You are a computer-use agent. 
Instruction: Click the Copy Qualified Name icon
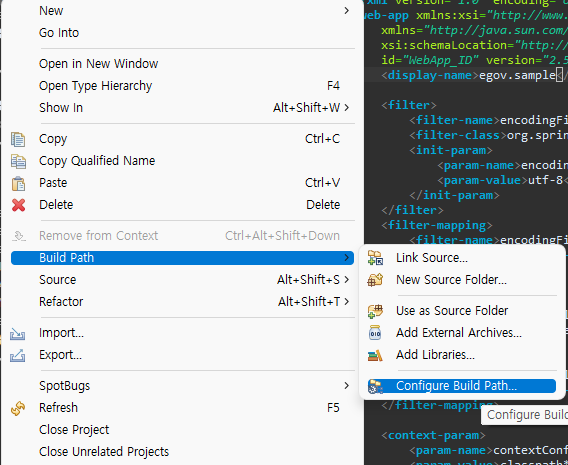18,161
